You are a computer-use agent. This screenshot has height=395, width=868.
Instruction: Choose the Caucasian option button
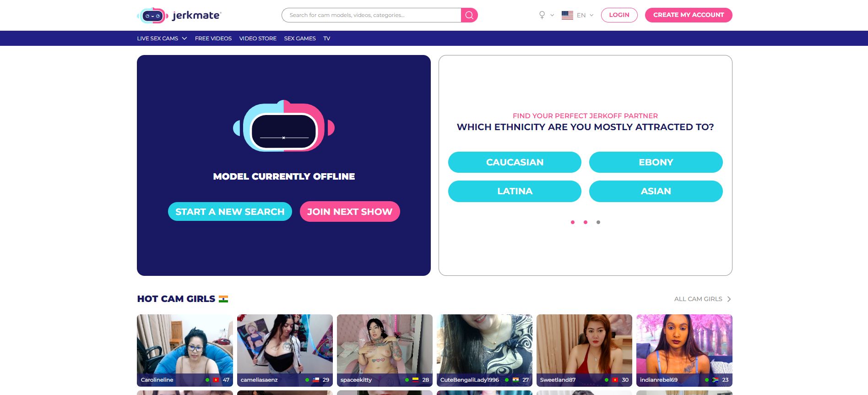515,162
